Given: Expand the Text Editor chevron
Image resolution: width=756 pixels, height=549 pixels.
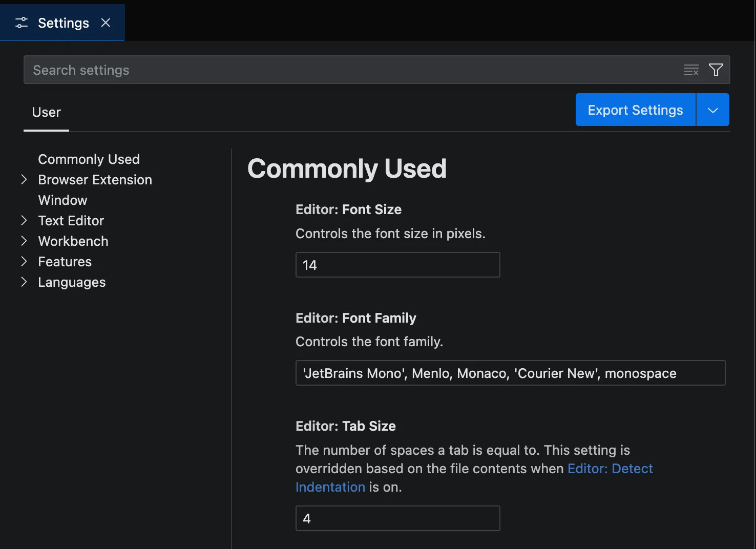Looking at the screenshot, I should [24, 220].
